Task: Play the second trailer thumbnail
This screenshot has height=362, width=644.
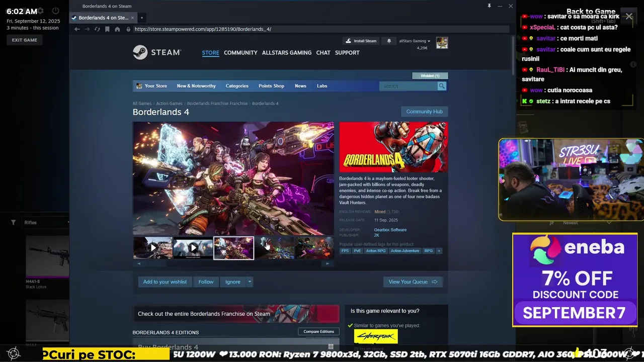Action: pos(193,248)
